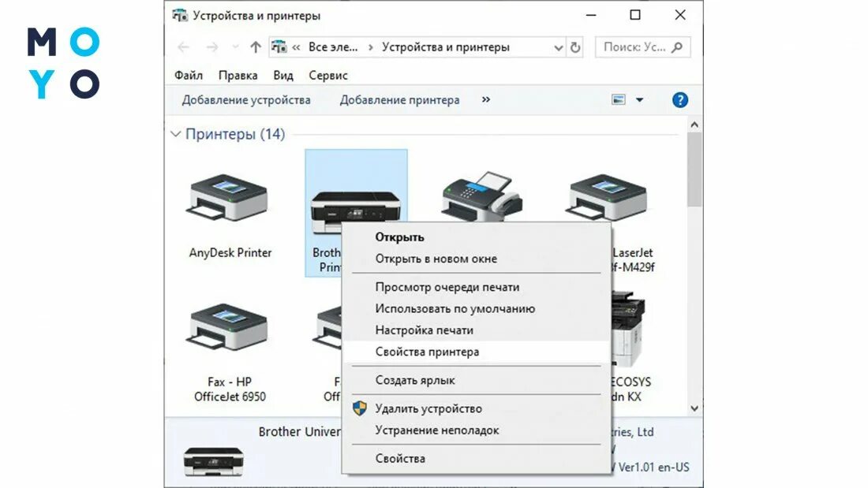Go up one level with the up arrow
Image resolution: width=868 pixels, height=488 pixels.
(x=255, y=47)
